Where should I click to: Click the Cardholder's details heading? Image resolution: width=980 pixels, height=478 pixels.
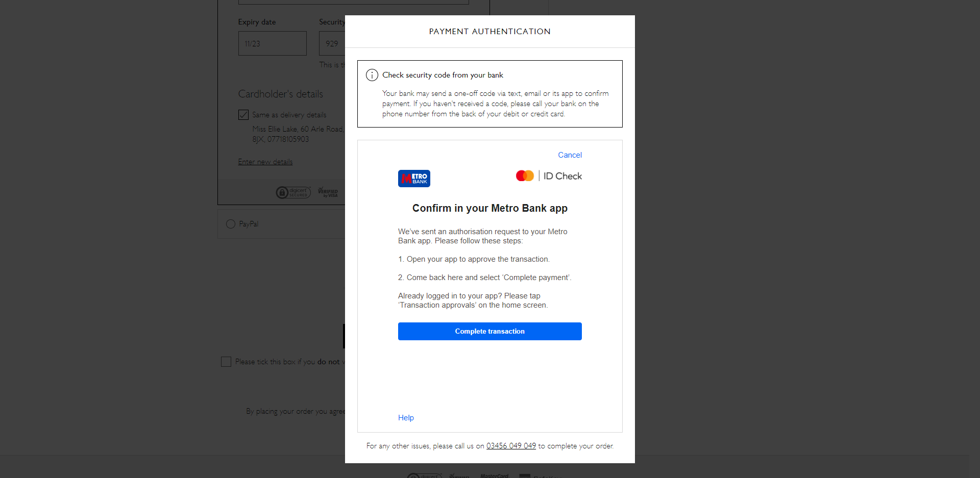tap(280, 94)
